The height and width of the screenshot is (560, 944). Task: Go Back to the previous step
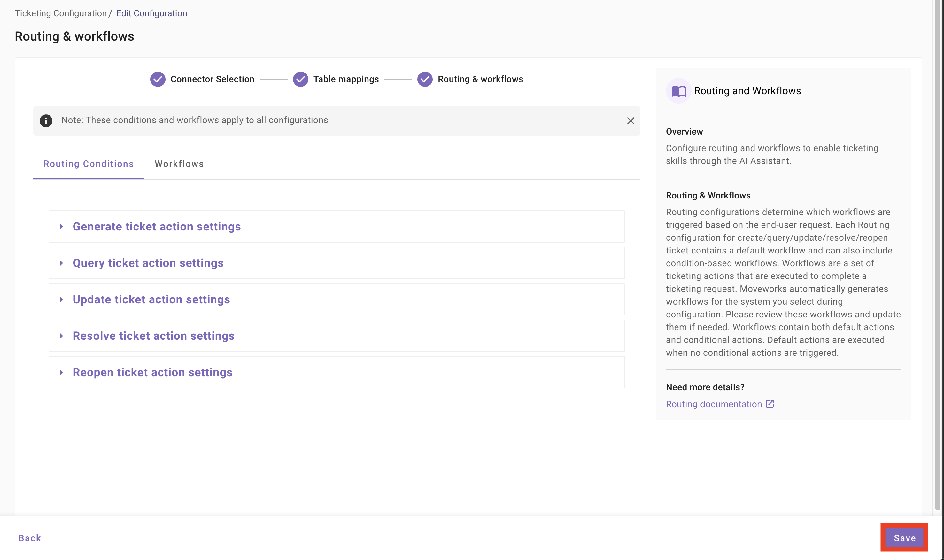(30, 538)
